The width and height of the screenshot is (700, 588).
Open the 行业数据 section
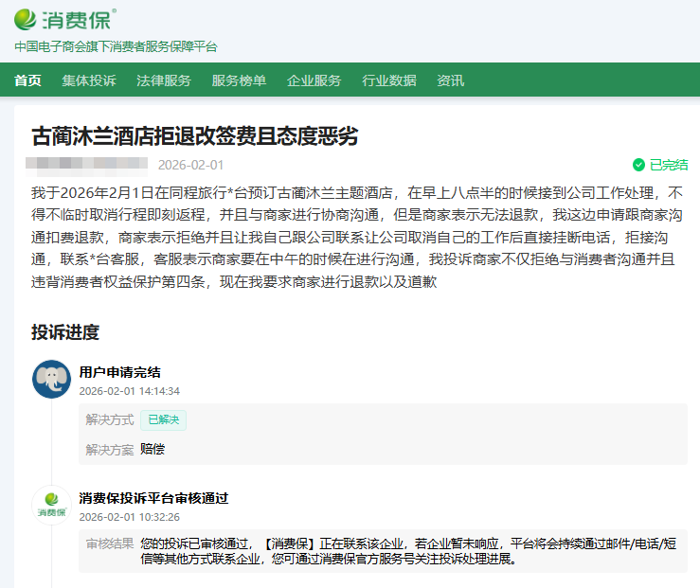[x=388, y=80]
